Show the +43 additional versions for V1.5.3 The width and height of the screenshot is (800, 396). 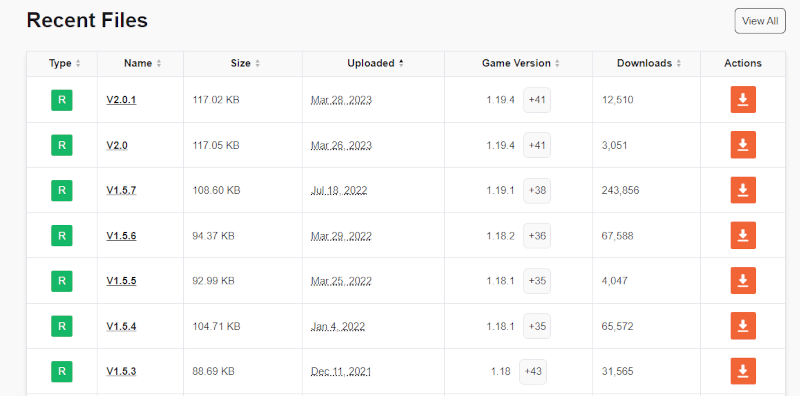[533, 372]
